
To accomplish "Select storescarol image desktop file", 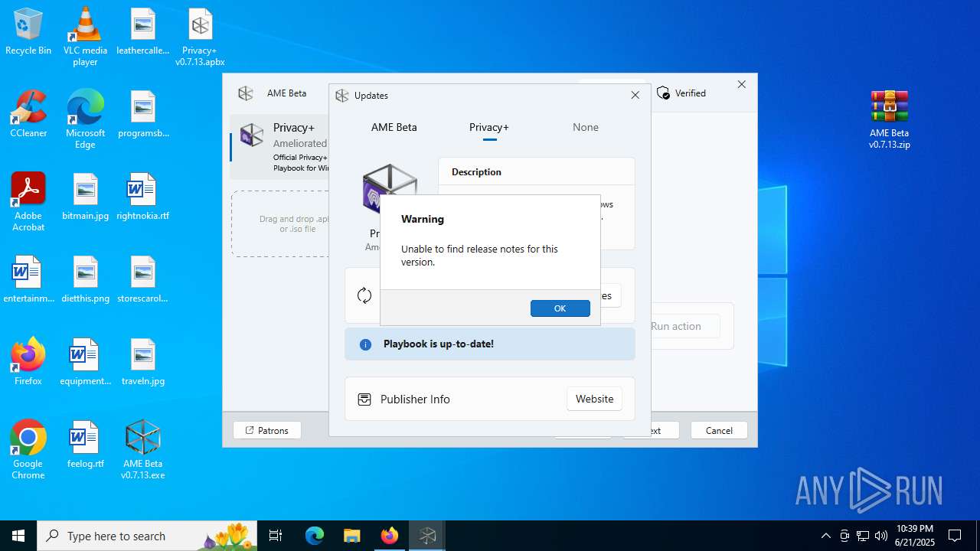I will pos(142,280).
